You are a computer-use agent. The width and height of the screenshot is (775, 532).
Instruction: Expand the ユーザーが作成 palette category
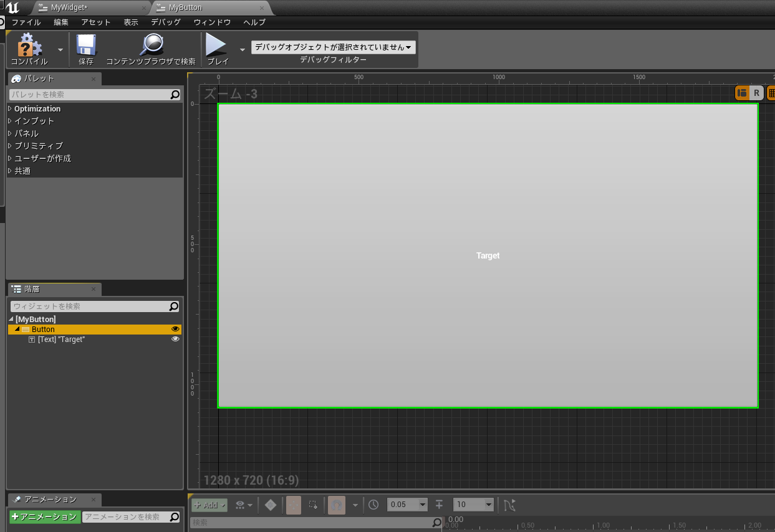10,158
